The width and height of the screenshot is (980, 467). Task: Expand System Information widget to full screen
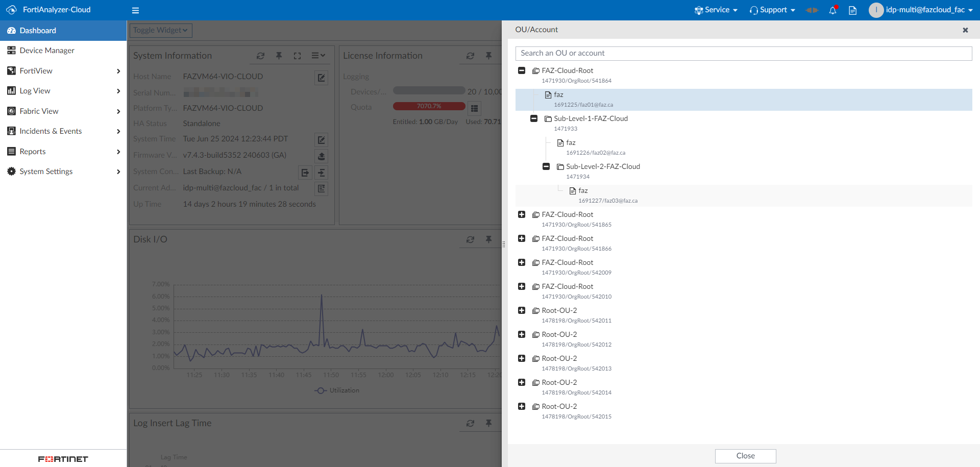click(297, 56)
